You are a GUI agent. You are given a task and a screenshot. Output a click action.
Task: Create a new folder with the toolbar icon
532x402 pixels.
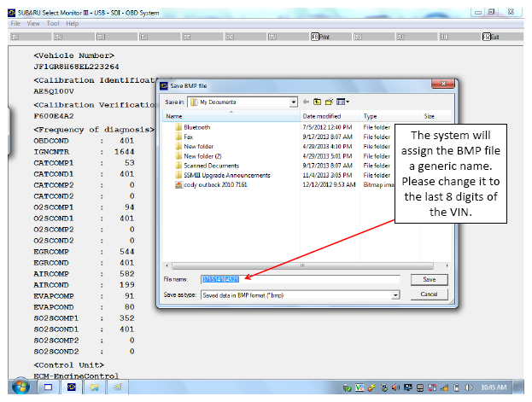click(x=329, y=102)
